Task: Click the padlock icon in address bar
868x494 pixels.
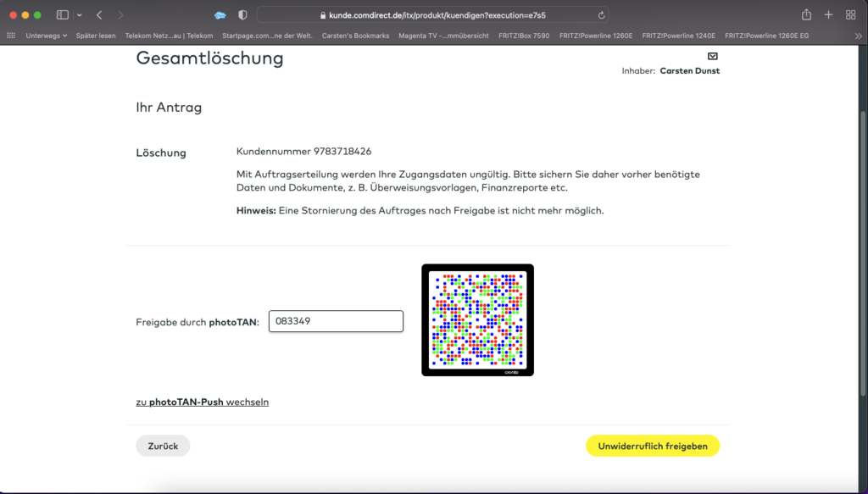Action: coord(323,15)
